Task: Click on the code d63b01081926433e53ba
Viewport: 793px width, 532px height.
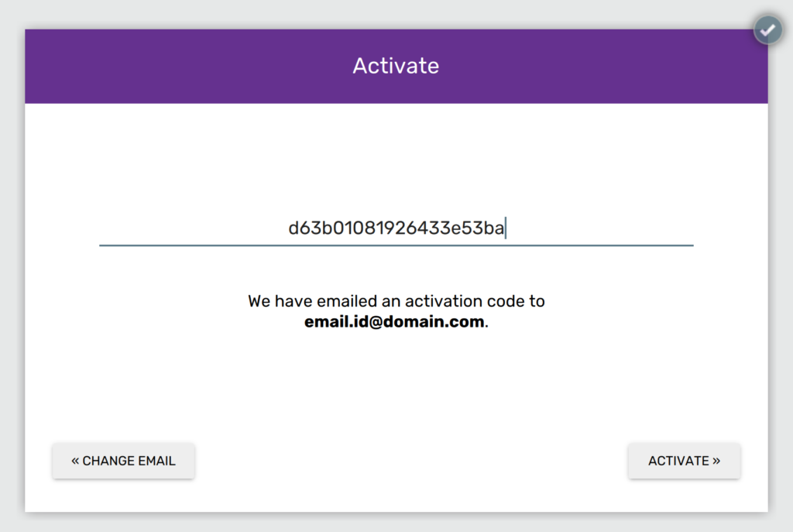Action: point(396,228)
